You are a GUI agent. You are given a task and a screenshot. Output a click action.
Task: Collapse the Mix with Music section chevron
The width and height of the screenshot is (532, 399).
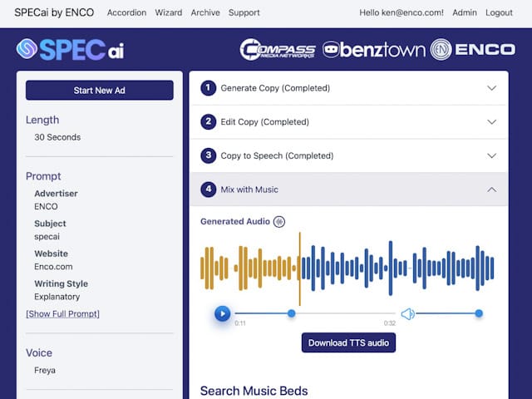(x=491, y=190)
